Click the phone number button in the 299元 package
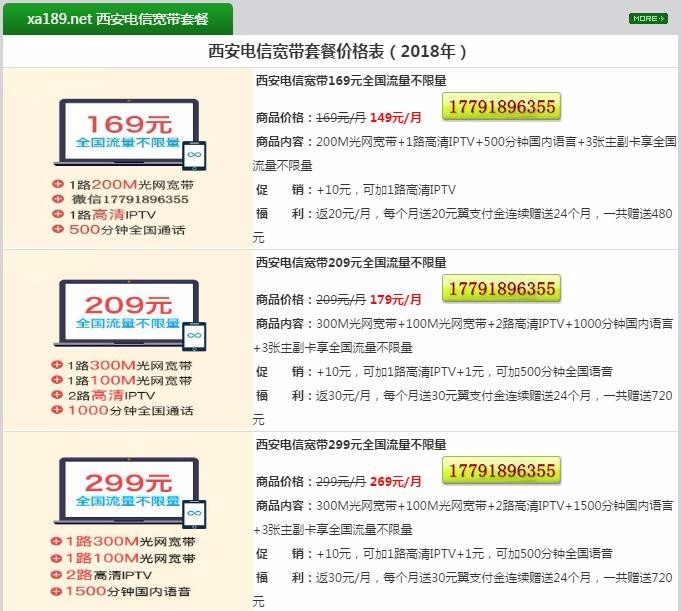Screen dimensions: 682x611 tap(501, 470)
